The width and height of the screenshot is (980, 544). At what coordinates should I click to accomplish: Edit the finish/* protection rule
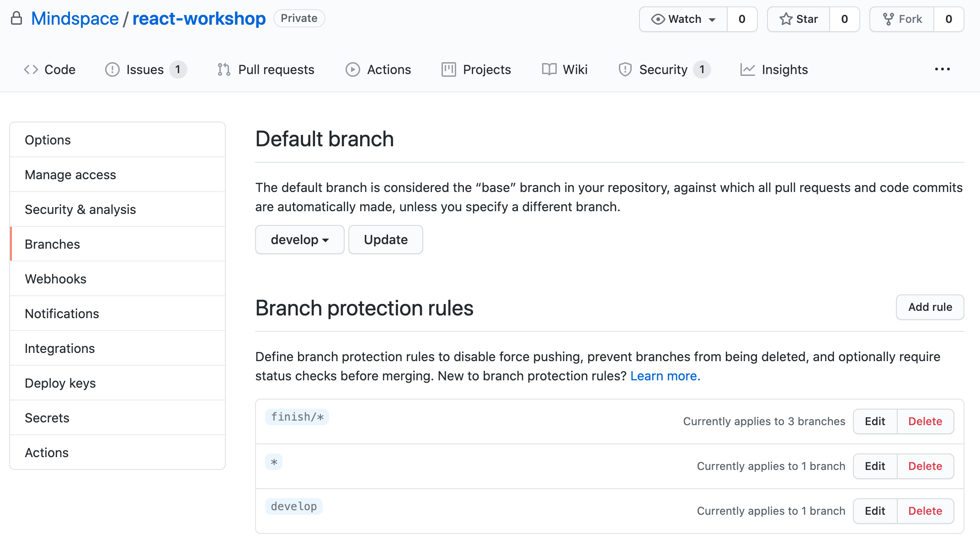tap(875, 421)
